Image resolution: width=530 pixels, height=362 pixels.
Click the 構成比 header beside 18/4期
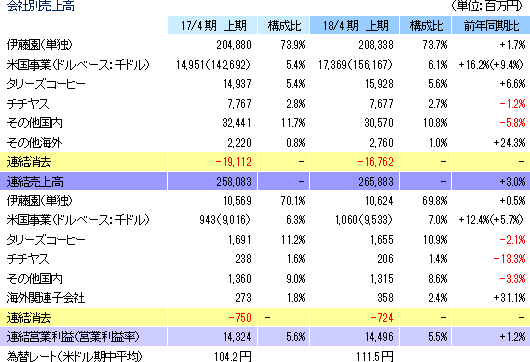coord(426,25)
